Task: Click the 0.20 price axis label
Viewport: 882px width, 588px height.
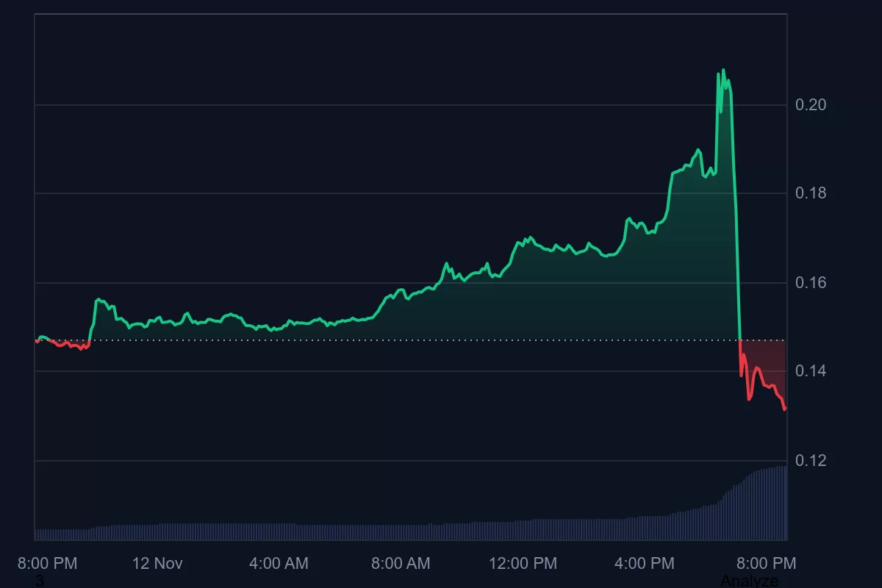Action: 811,105
